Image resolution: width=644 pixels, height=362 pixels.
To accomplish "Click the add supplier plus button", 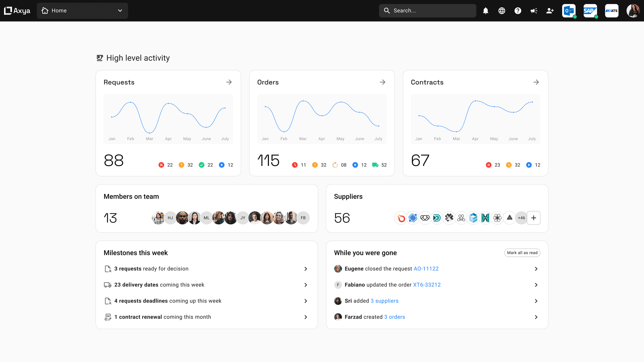I will pyautogui.click(x=533, y=218).
